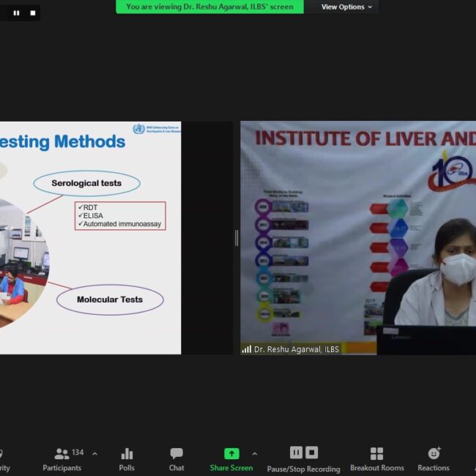The image size is (476, 476).
Task: Pause the recording in the bottom toolbar
Action: 296,453
